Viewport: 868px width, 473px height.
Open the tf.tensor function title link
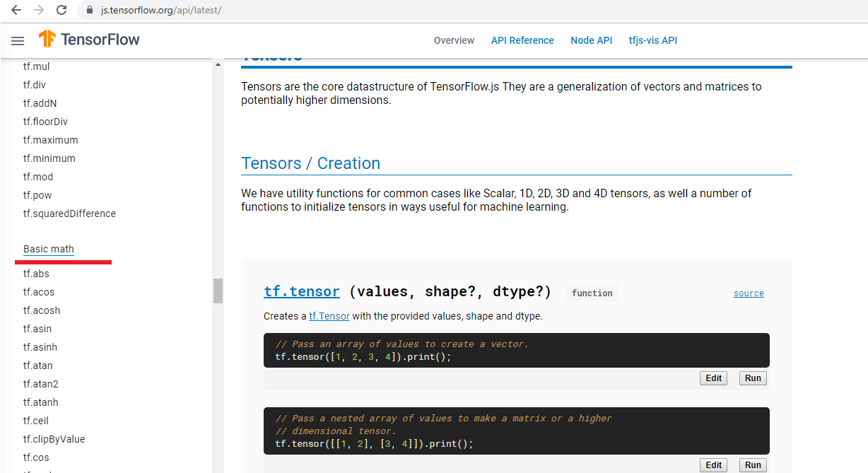(302, 291)
